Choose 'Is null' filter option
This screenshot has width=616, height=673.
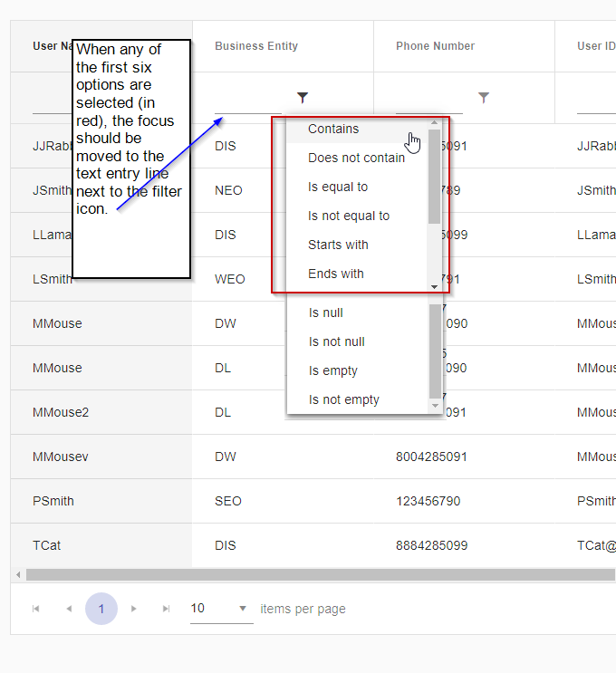[325, 312]
